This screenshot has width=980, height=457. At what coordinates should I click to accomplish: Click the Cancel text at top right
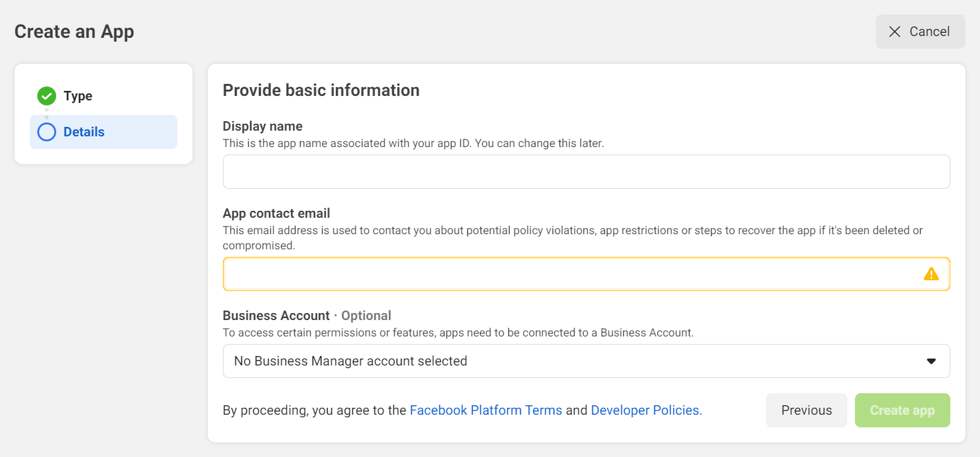(929, 32)
